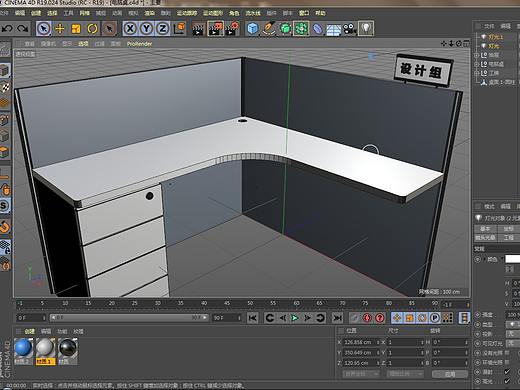Step to the next frame

coord(307,318)
